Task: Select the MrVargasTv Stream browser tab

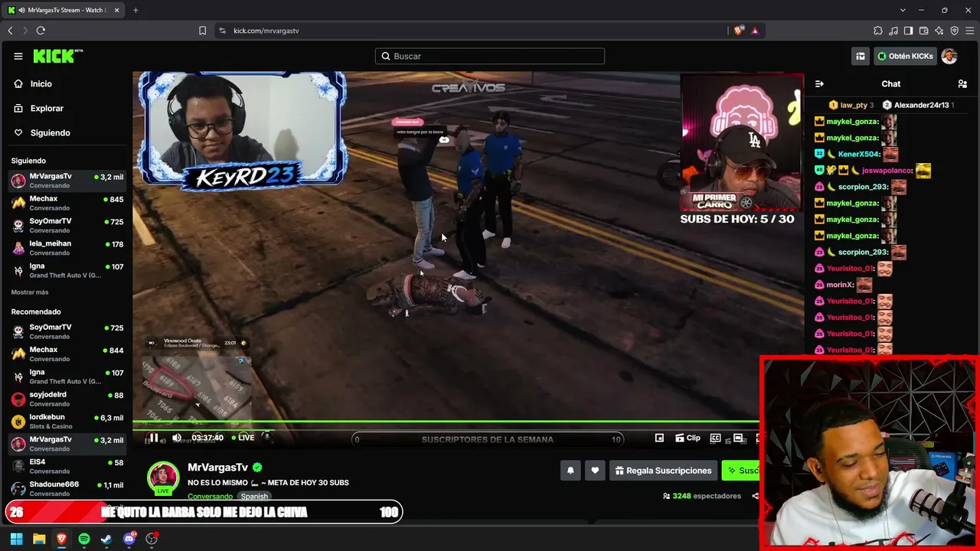Action: [63, 10]
